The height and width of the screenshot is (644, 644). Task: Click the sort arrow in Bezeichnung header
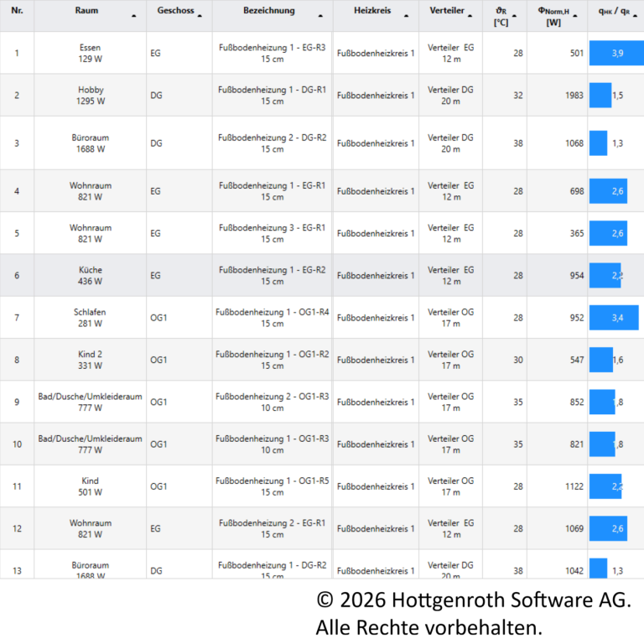319,16
